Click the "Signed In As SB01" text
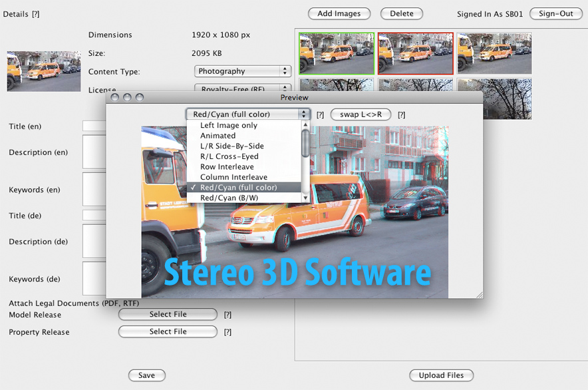The height and width of the screenshot is (390, 588). click(x=490, y=14)
